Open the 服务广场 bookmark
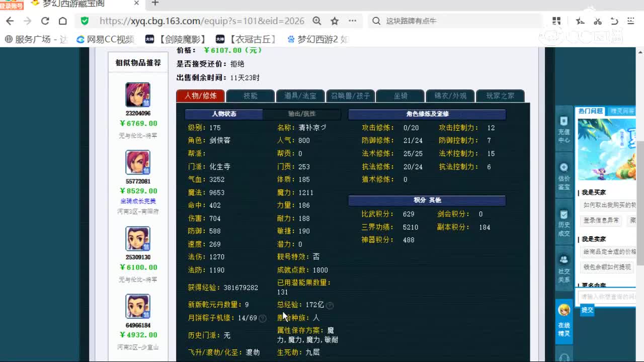The image size is (644, 362). 36,39
